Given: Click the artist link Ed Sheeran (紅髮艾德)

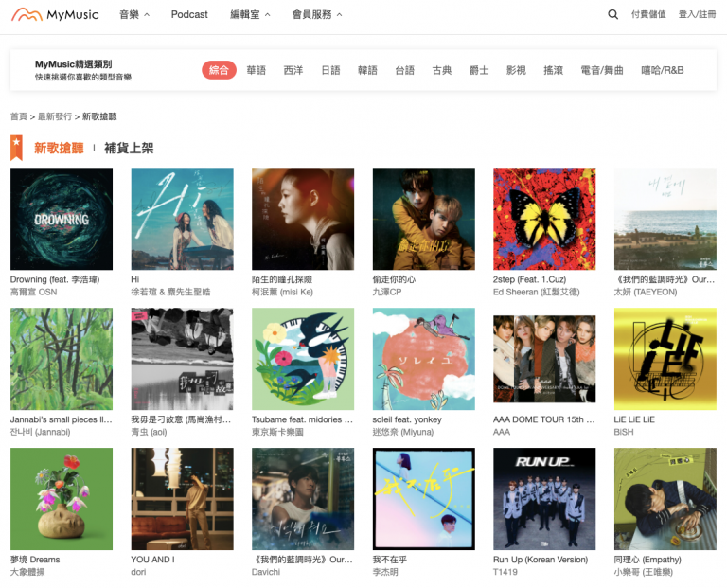Looking at the screenshot, I should point(537,292).
